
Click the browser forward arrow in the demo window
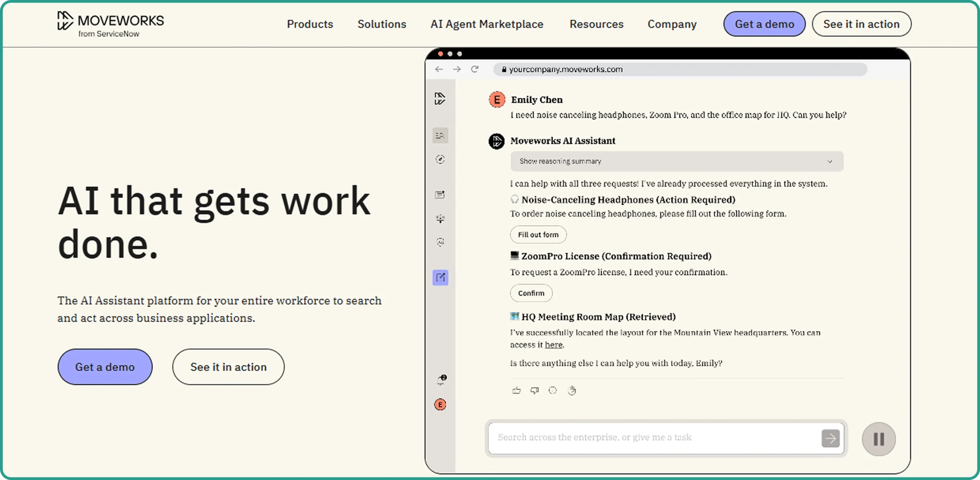(457, 69)
